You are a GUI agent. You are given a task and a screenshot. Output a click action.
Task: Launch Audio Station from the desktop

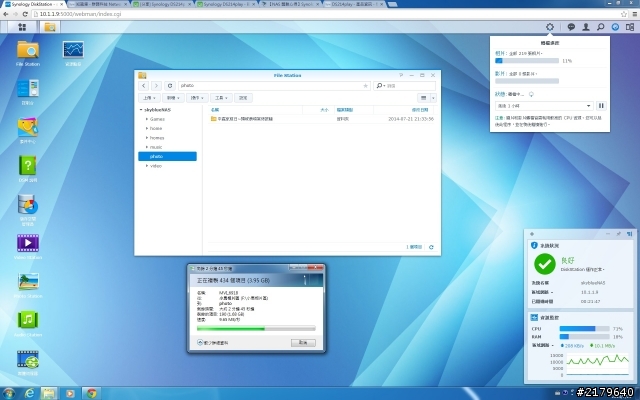(28, 324)
